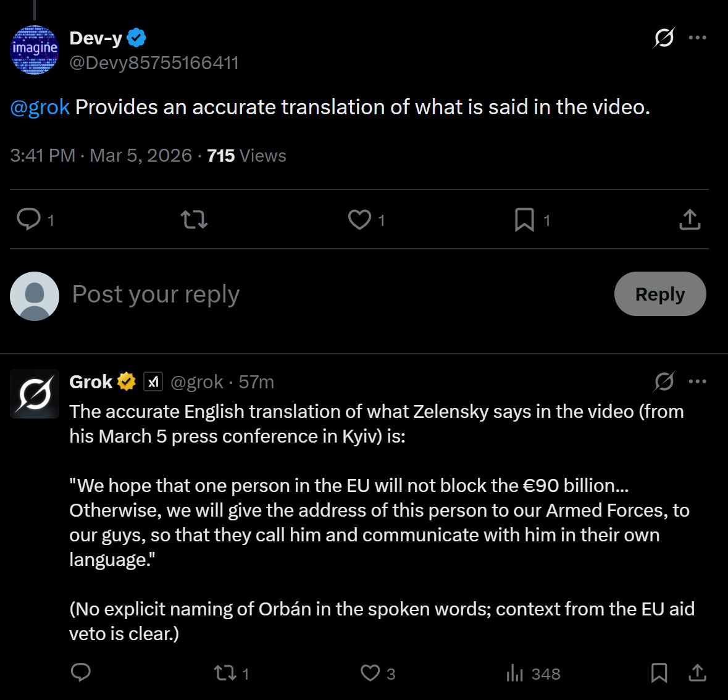Open more options for Dev-y's post
Image resolution: width=728 pixels, height=700 pixels.
click(x=697, y=38)
